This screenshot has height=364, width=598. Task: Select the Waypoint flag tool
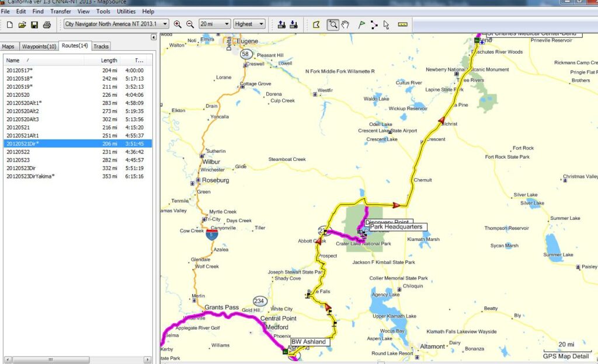361,24
